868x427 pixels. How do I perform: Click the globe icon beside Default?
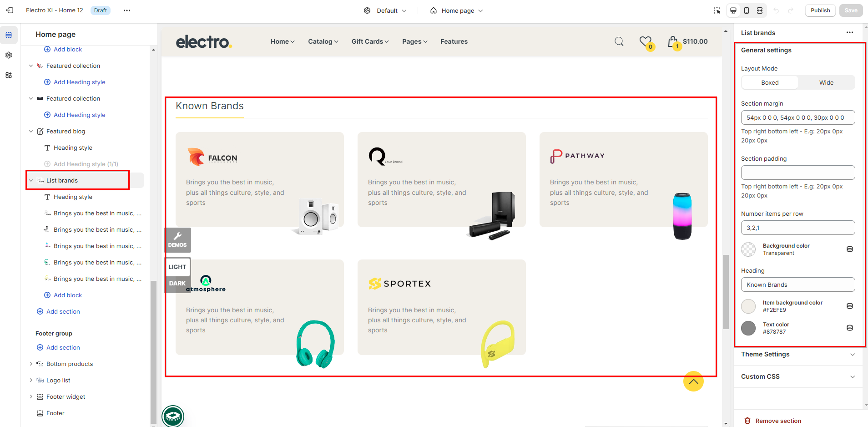pyautogui.click(x=367, y=10)
